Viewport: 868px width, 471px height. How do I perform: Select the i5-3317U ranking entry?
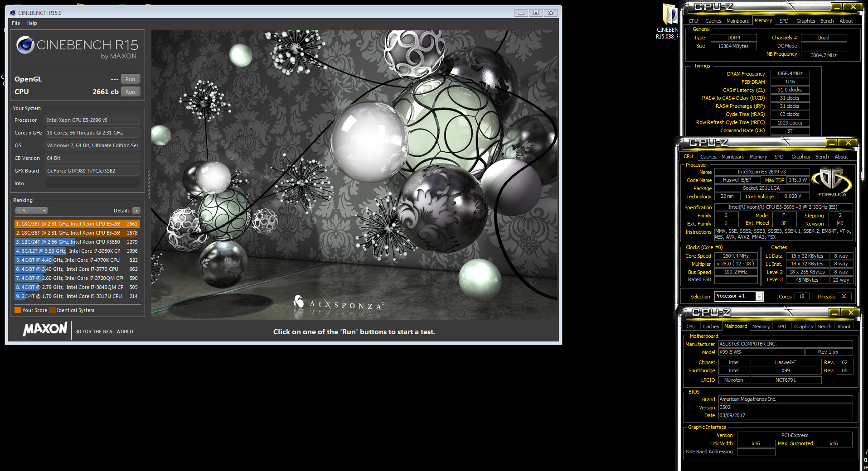tap(77, 296)
